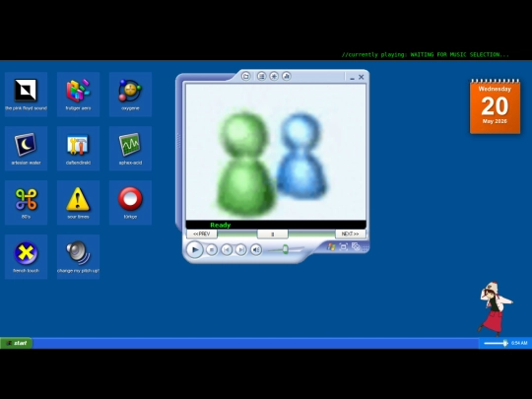The height and width of the screenshot is (399, 532).
Task: Click the skin switch icon on player
Action: (x=356, y=246)
